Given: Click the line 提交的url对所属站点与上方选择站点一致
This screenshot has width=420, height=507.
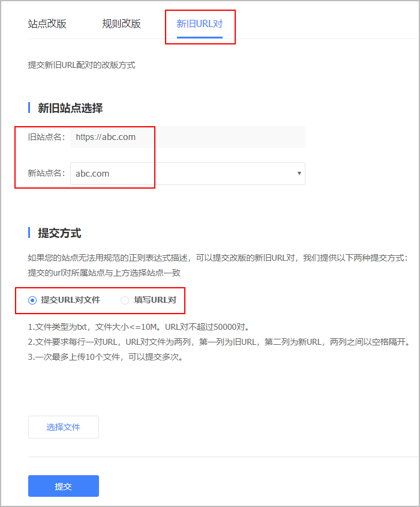Looking at the screenshot, I should pyautogui.click(x=104, y=273).
